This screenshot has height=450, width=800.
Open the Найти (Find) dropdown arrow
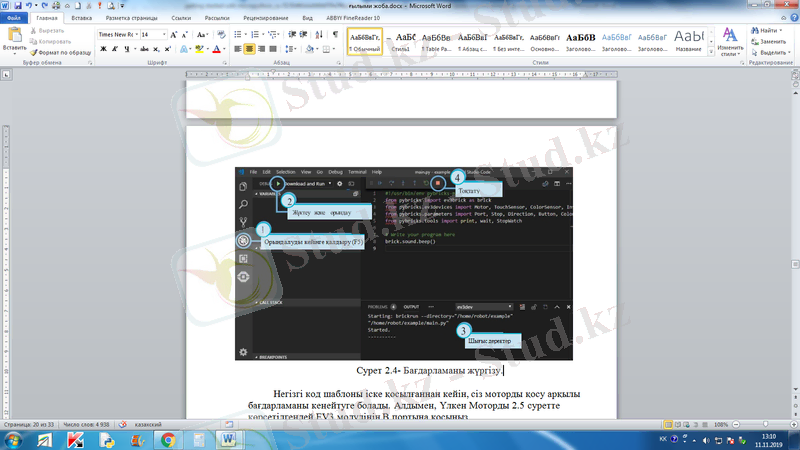pyautogui.click(x=781, y=31)
